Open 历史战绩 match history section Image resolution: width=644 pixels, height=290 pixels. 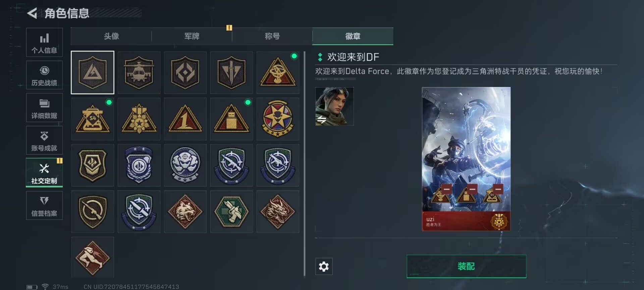tap(44, 75)
